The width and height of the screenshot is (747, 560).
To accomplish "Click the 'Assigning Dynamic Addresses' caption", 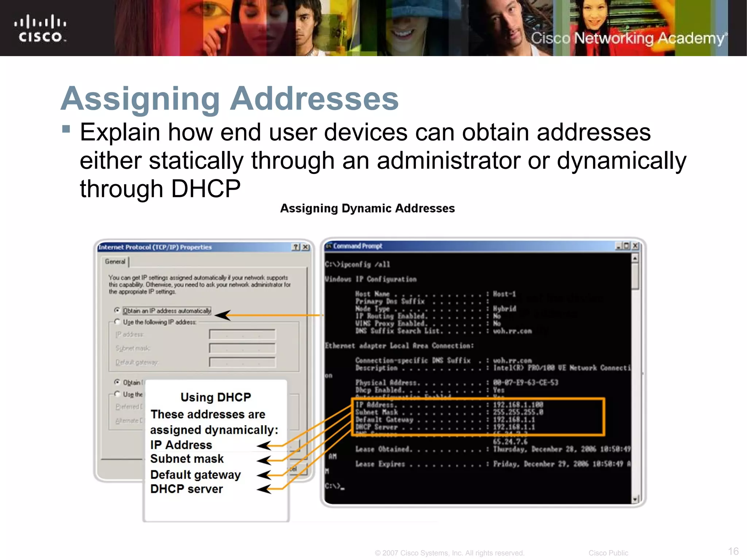I will pyautogui.click(x=367, y=208).
